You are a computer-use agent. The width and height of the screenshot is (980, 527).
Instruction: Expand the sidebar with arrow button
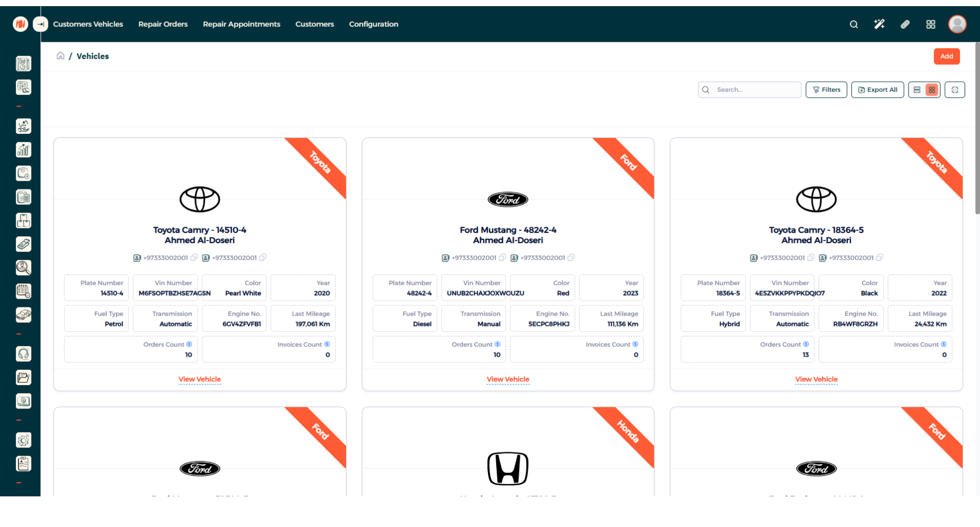40,24
